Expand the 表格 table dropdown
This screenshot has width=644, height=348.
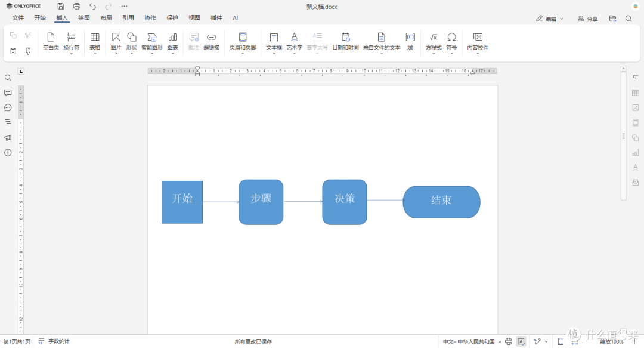95,53
